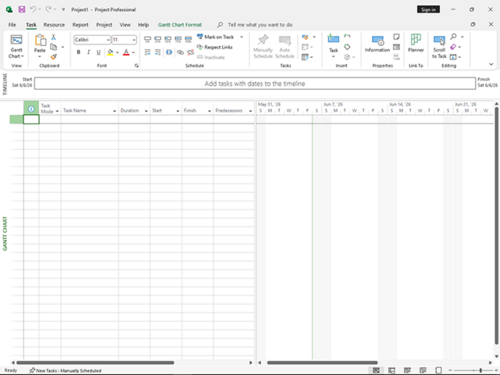Click the Task Details icon in Properties
Screen dimensions: 500x375
click(396, 47)
